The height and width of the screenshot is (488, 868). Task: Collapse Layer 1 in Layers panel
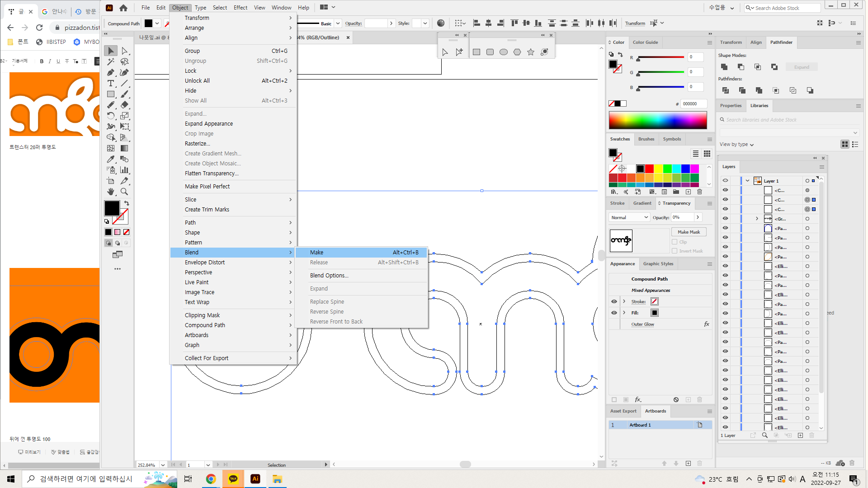point(747,181)
